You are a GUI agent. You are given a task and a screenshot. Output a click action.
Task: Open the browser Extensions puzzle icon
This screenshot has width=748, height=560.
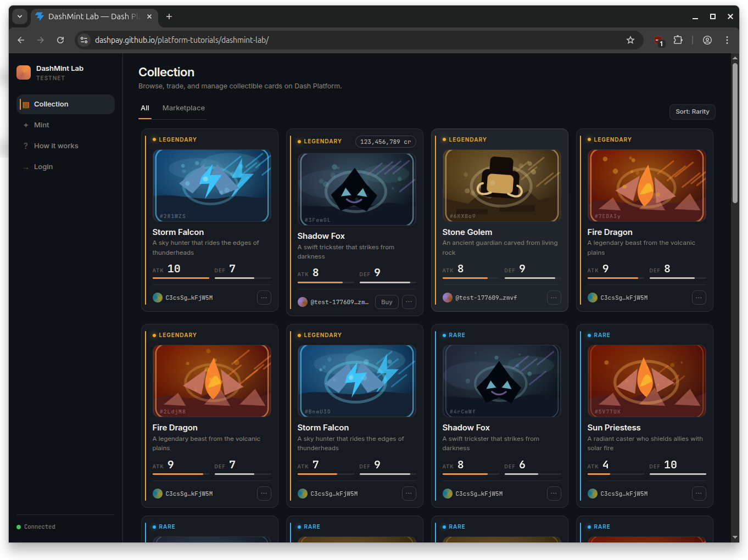(x=678, y=40)
